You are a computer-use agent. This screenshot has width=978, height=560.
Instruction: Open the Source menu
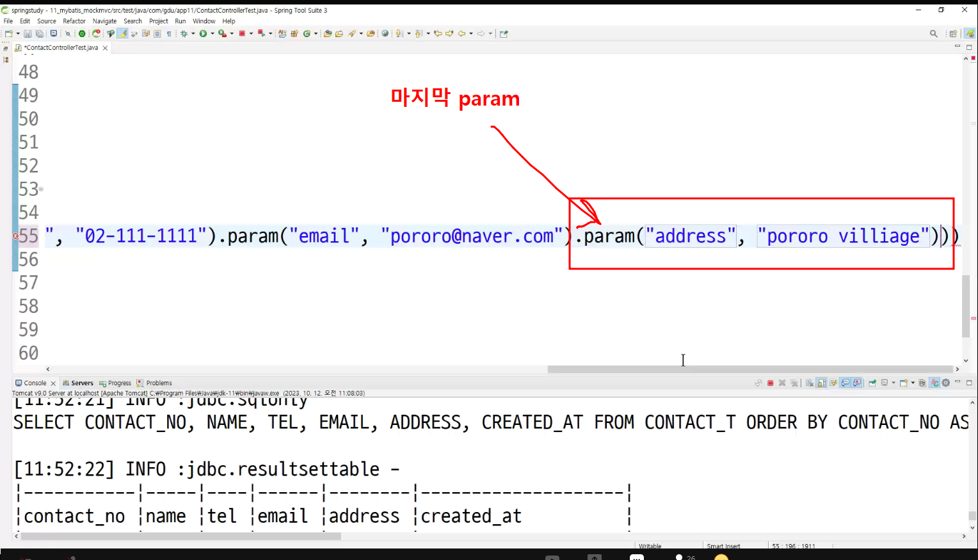(x=47, y=21)
